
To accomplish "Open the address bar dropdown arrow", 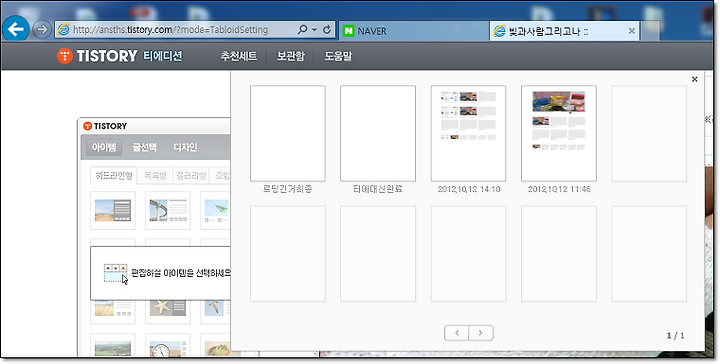I will click(x=315, y=29).
